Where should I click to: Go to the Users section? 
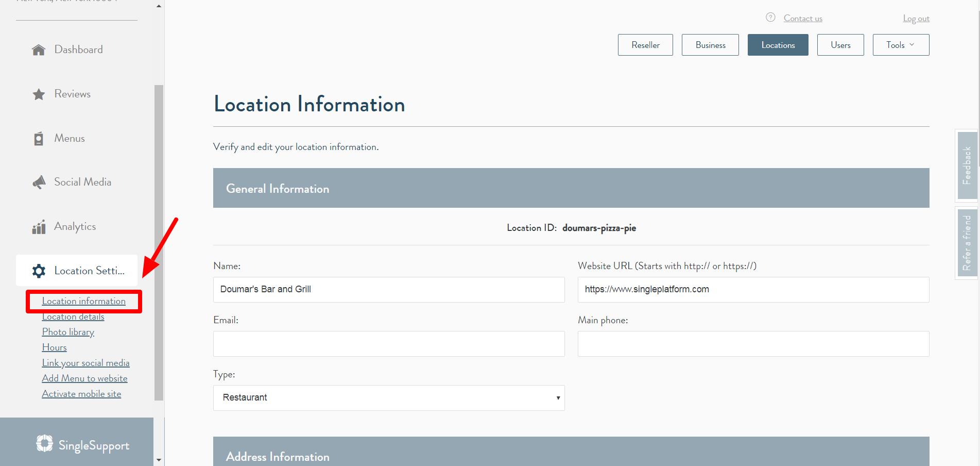pos(840,45)
